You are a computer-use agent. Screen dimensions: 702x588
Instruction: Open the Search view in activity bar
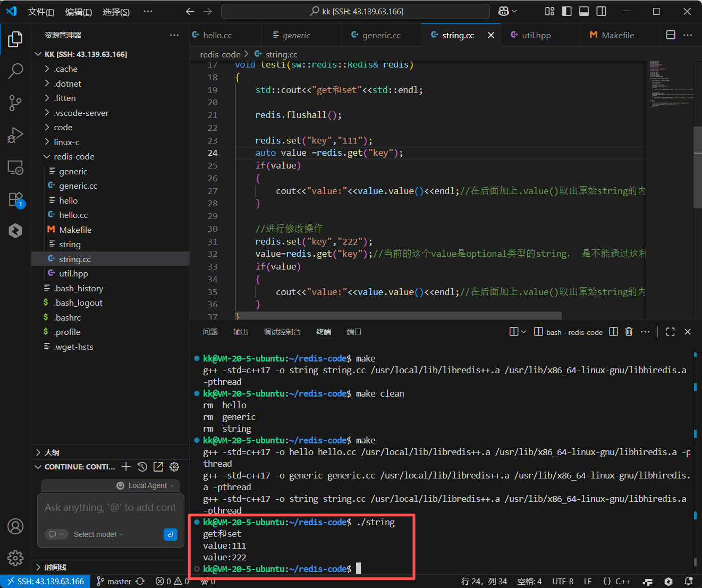coord(15,71)
